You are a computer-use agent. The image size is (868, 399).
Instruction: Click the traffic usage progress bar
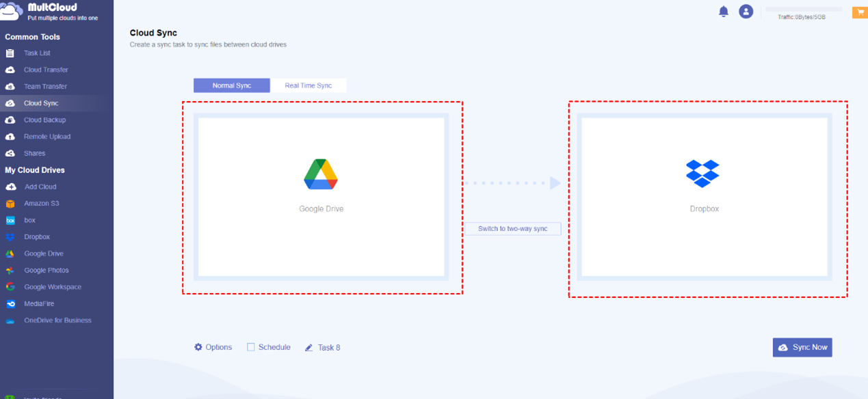[x=804, y=9]
